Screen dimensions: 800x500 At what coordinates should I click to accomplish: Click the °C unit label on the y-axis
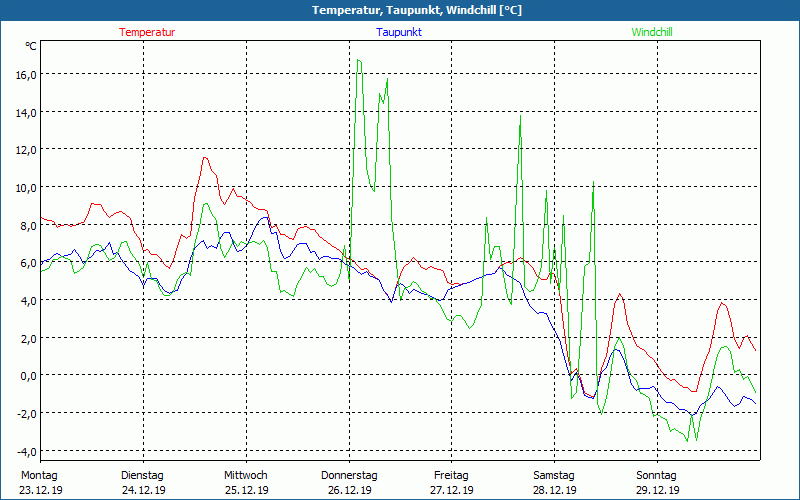coord(31,46)
